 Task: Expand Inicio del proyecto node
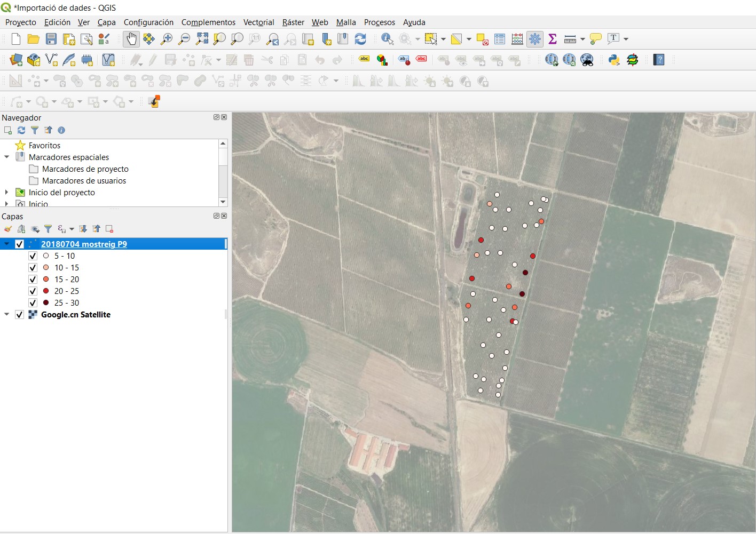(6, 192)
